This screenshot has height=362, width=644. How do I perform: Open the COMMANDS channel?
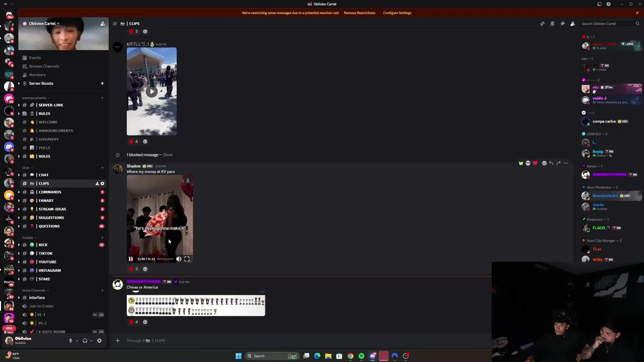click(x=50, y=192)
